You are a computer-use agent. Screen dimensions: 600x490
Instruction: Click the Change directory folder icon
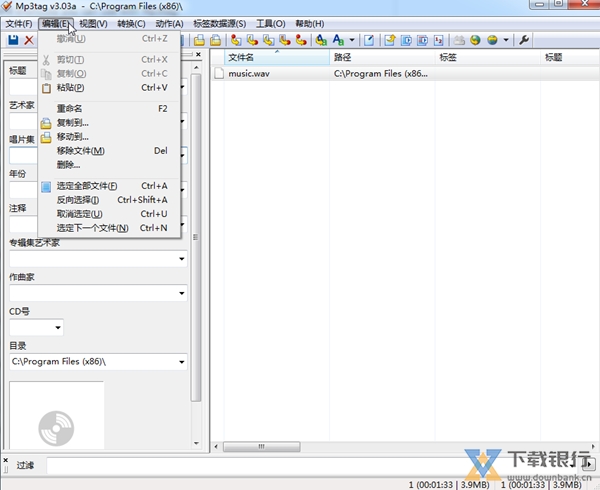(x=199, y=40)
